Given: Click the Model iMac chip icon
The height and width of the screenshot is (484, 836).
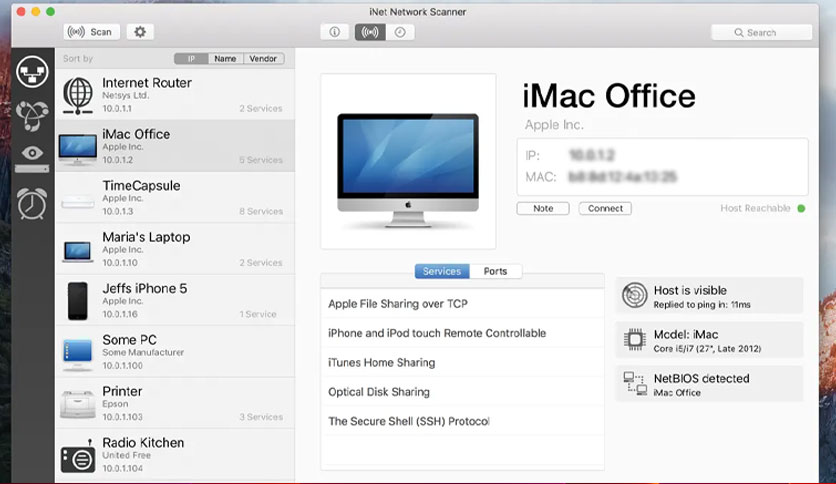Looking at the screenshot, I should [634, 340].
